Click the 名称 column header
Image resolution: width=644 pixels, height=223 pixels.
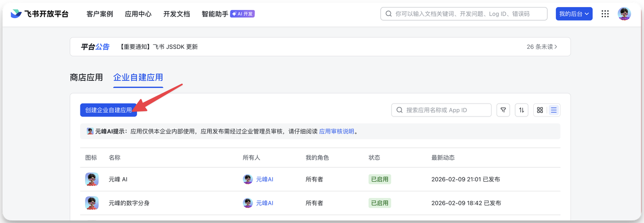point(115,158)
